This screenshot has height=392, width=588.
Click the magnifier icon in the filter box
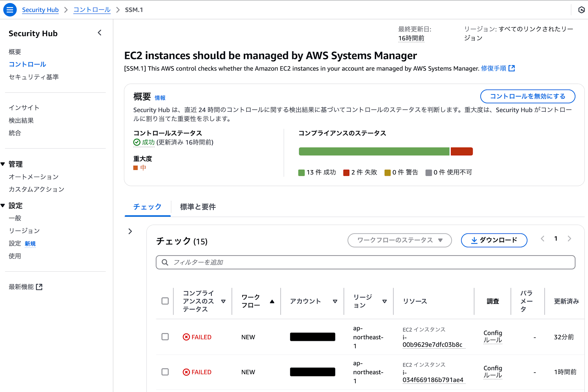point(165,262)
